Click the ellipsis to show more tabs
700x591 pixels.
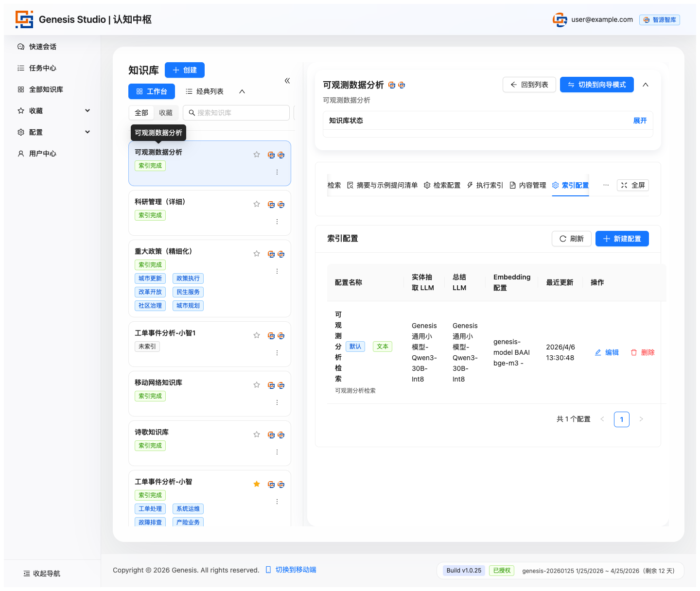[606, 185]
